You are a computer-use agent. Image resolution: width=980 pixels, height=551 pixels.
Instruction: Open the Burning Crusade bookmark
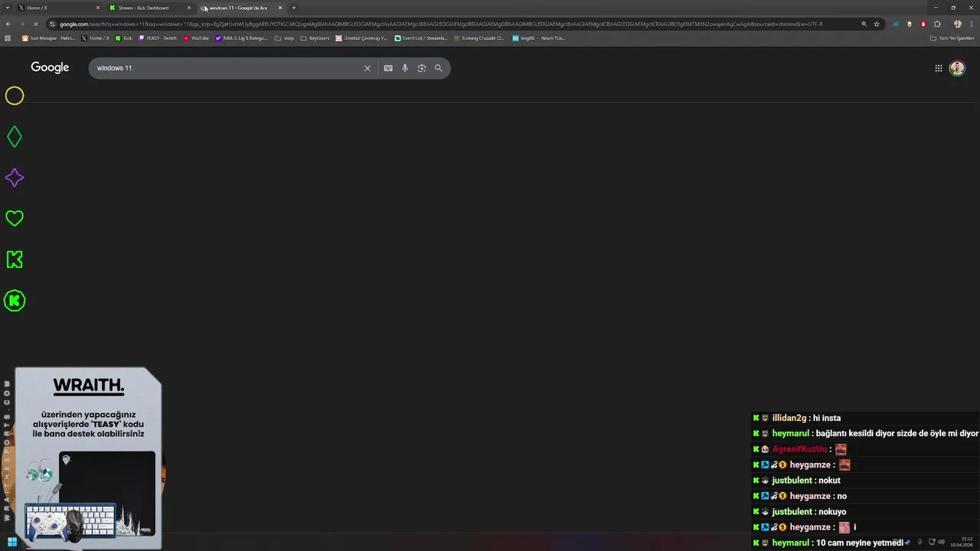(x=479, y=37)
